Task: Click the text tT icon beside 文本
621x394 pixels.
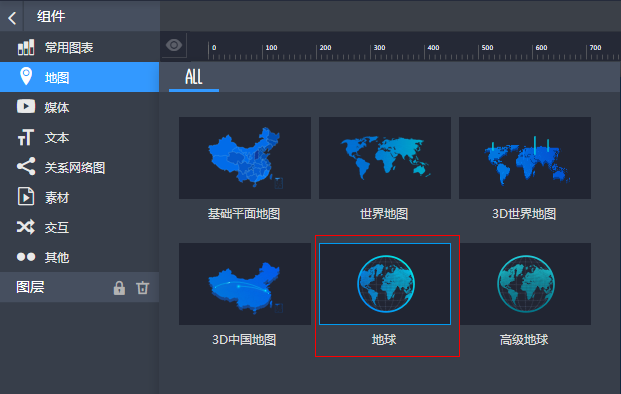Action: point(26,137)
